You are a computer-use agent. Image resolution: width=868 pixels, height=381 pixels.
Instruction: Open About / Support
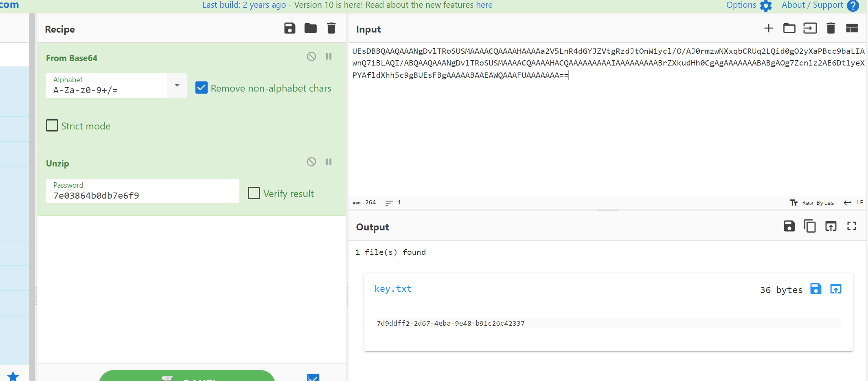(x=819, y=5)
